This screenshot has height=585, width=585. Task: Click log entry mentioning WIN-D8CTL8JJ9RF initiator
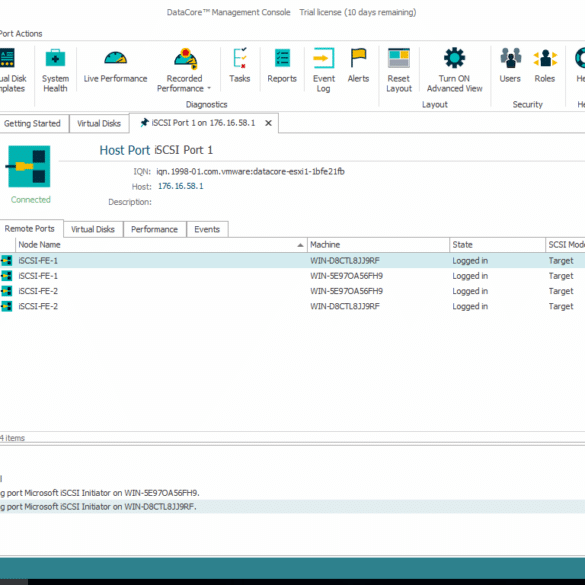point(292,507)
